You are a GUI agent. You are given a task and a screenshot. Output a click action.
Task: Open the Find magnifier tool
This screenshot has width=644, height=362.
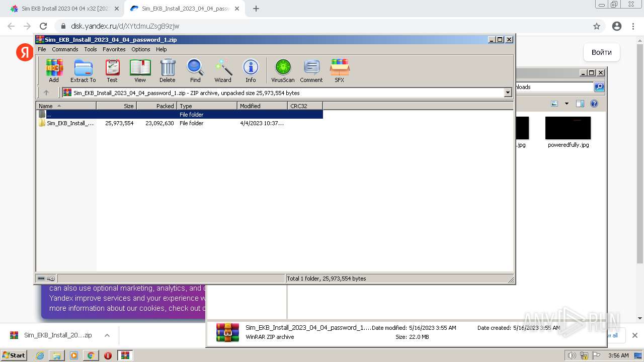coord(195,71)
